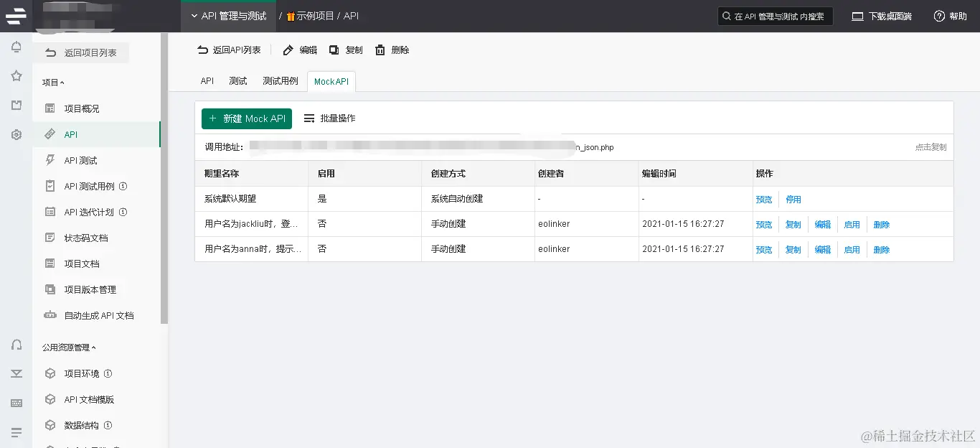
Task: Click the trash icon for 删除
Action: tap(380, 50)
